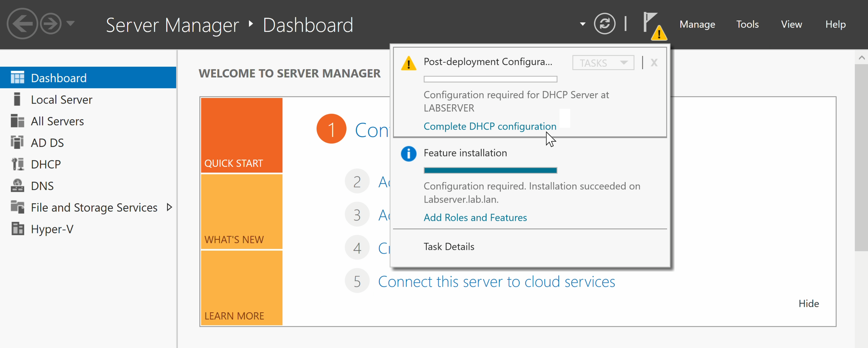This screenshot has width=868, height=348.
Task: Click the Server Manager breadcrumb text
Action: (x=172, y=25)
